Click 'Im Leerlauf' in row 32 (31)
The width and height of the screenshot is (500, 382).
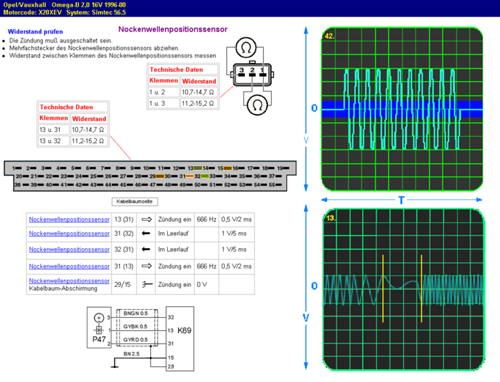click(x=173, y=249)
